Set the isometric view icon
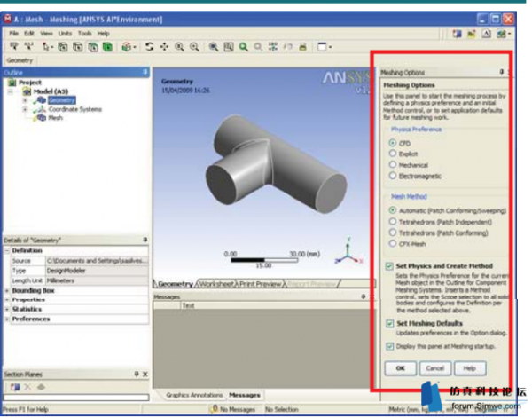Image resolution: width=532 pixels, height=418 pixels. point(273,47)
